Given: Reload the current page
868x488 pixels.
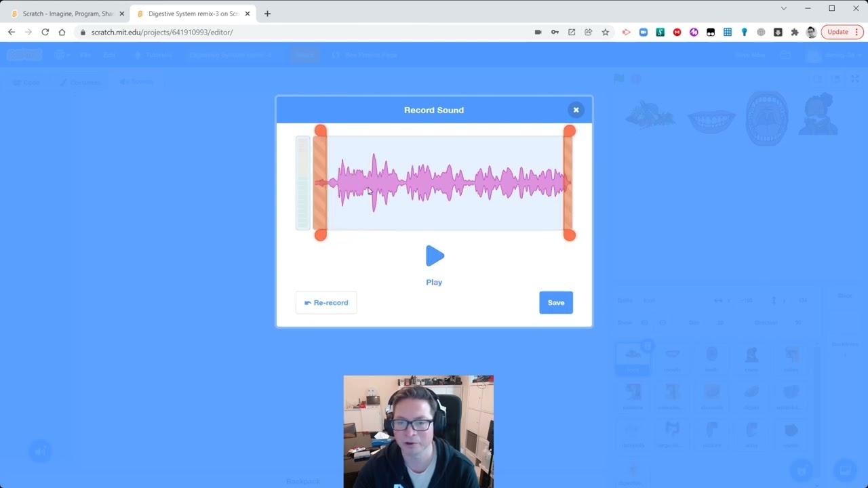Looking at the screenshot, I should point(45,32).
